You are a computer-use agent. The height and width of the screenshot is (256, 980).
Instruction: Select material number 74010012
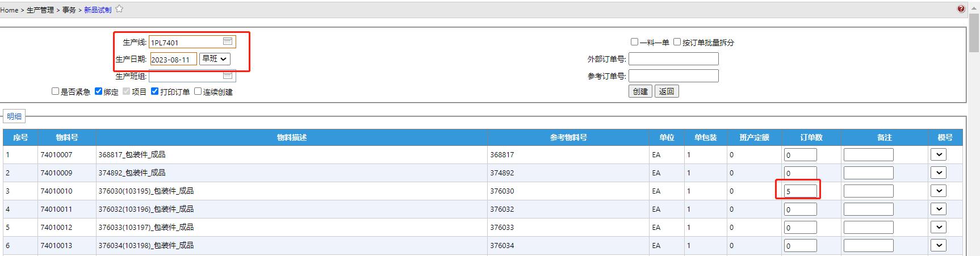pos(56,227)
